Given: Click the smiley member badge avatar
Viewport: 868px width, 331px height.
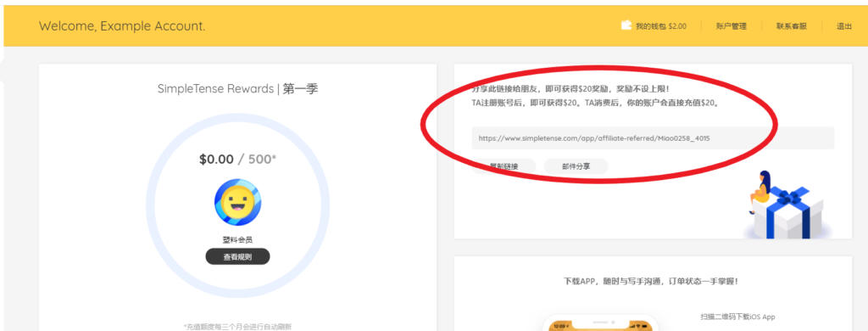Looking at the screenshot, I should [x=238, y=202].
